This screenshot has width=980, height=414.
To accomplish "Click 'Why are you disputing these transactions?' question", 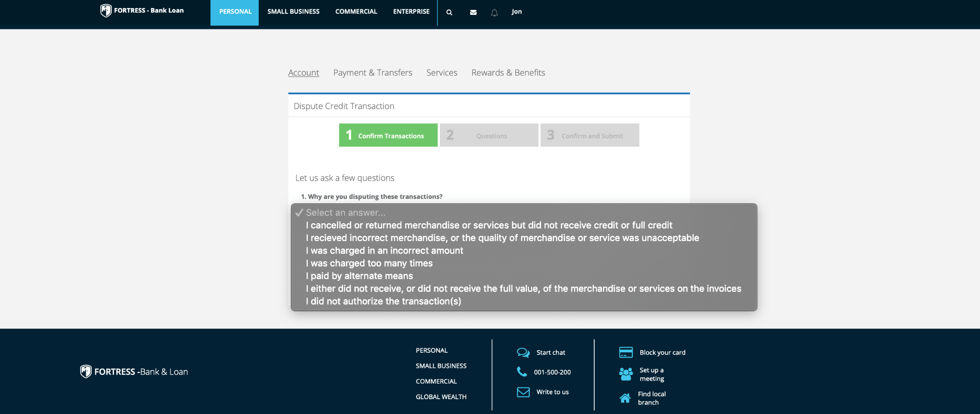I will 375,197.
